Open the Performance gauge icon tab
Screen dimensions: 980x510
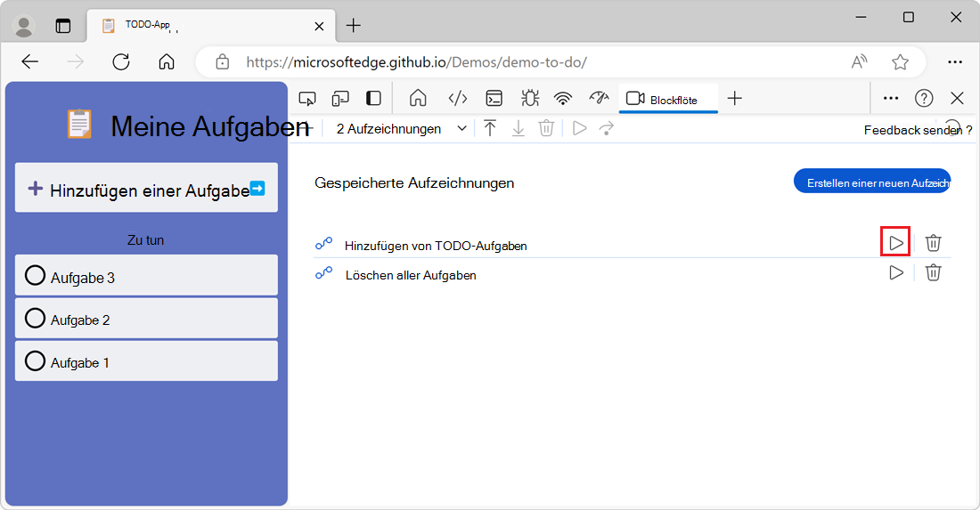pyautogui.click(x=599, y=98)
